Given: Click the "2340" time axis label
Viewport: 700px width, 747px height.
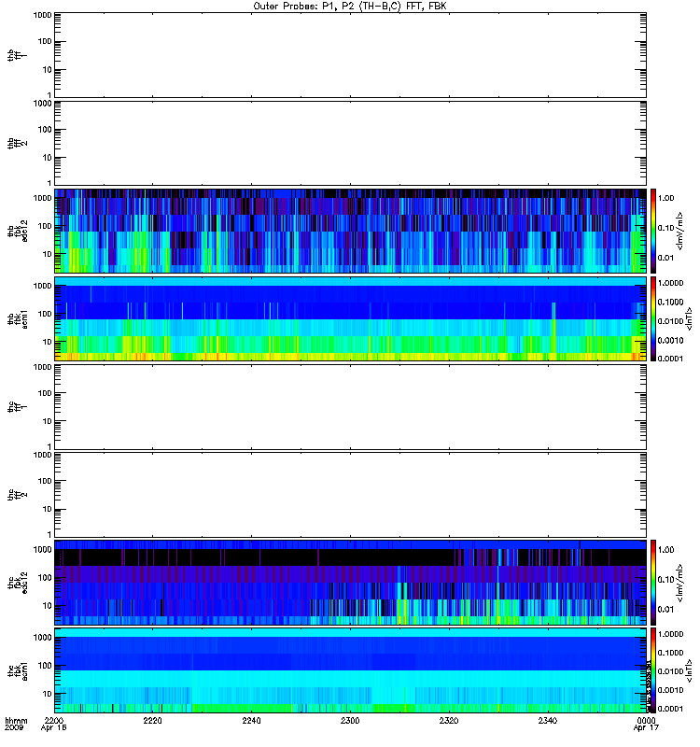Looking at the screenshot, I should 548,720.
